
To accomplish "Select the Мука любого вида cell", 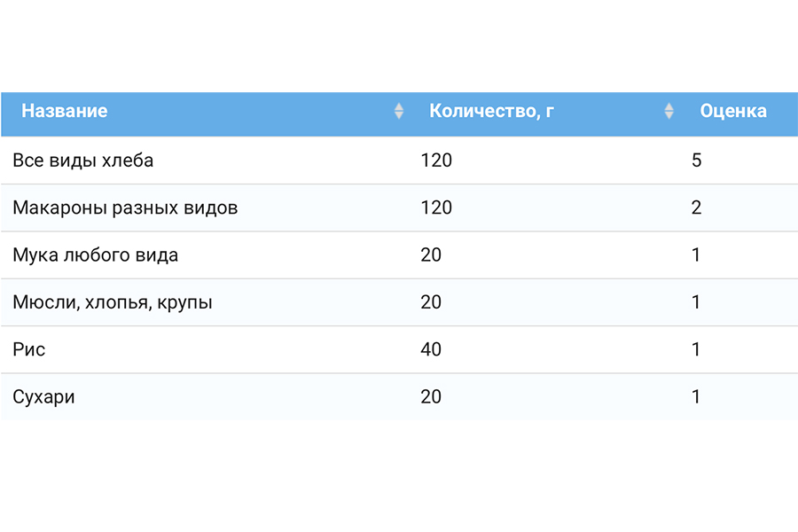I will pos(96,255).
